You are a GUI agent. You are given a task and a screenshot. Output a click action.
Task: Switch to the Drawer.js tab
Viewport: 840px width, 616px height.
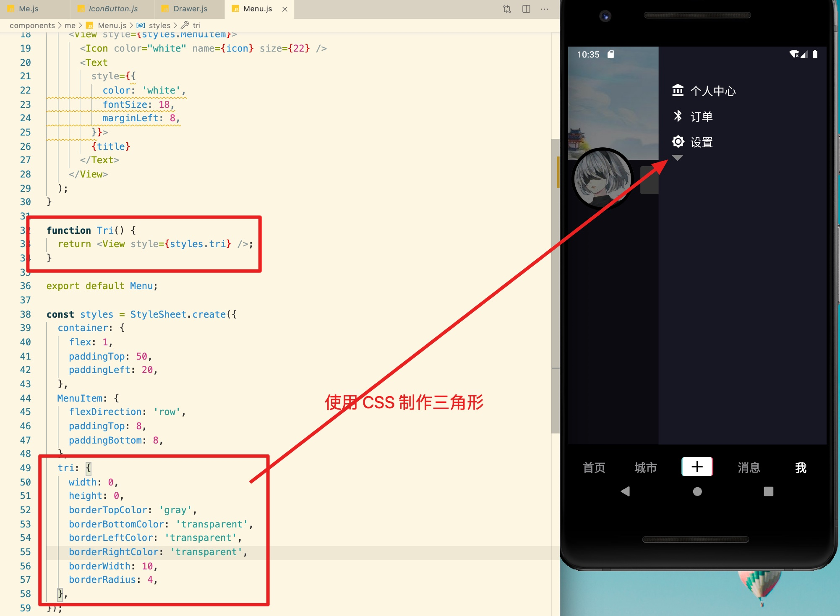[190, 9]
